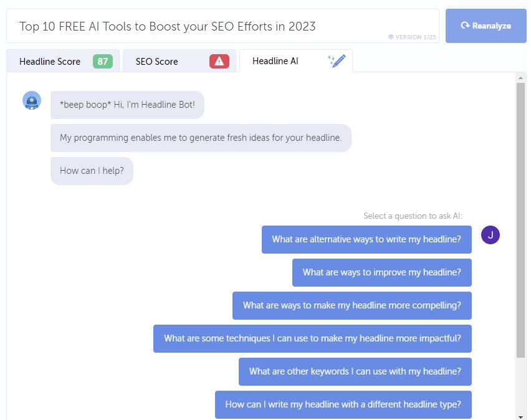Ask for ways to improve my headline
531x420 pixels.
(x=382, y=272)
